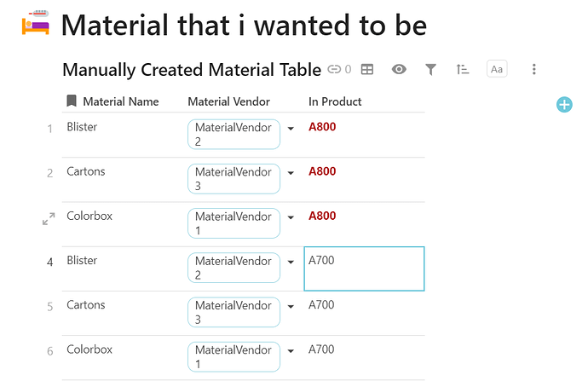This screenshot has width=588, height=381.
Task: Expand vendor dropdown for row 2 Cartons
Action: pos(291,172)
